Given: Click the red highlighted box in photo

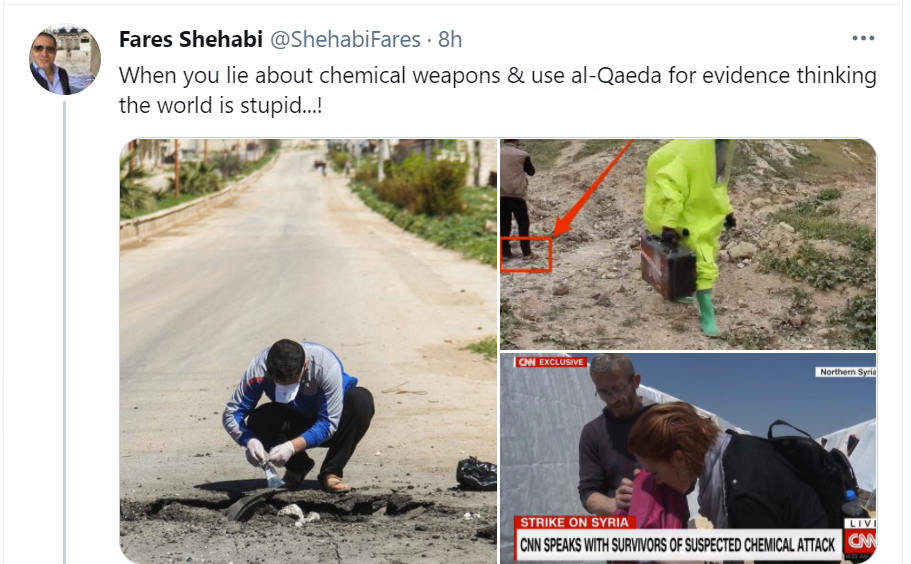Looking at the screenshot, I should click(526, 254).
